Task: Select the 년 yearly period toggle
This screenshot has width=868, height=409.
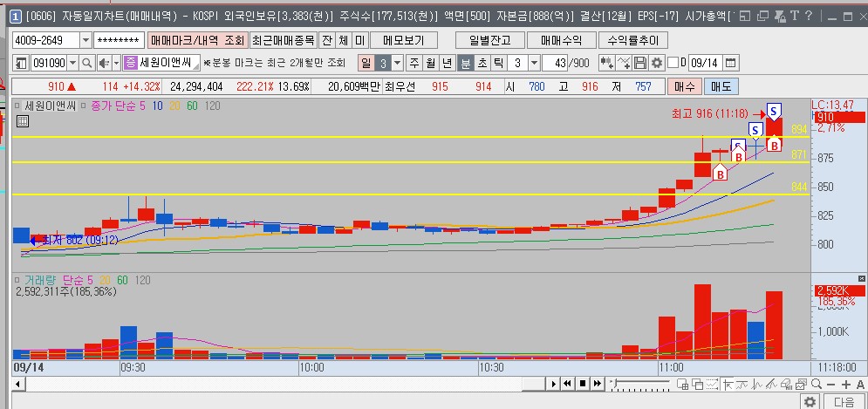Action: (446, 63)
